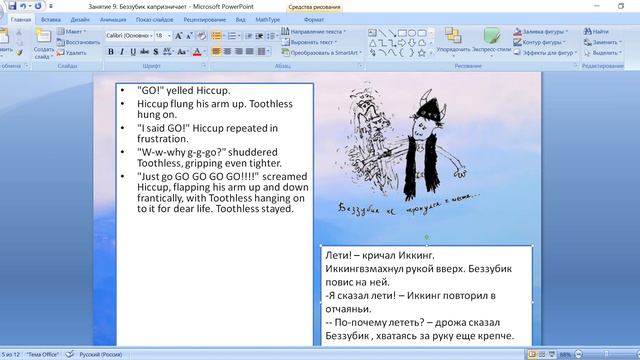
Task: Increase list indent level
Action: click(x=259, y=36)
